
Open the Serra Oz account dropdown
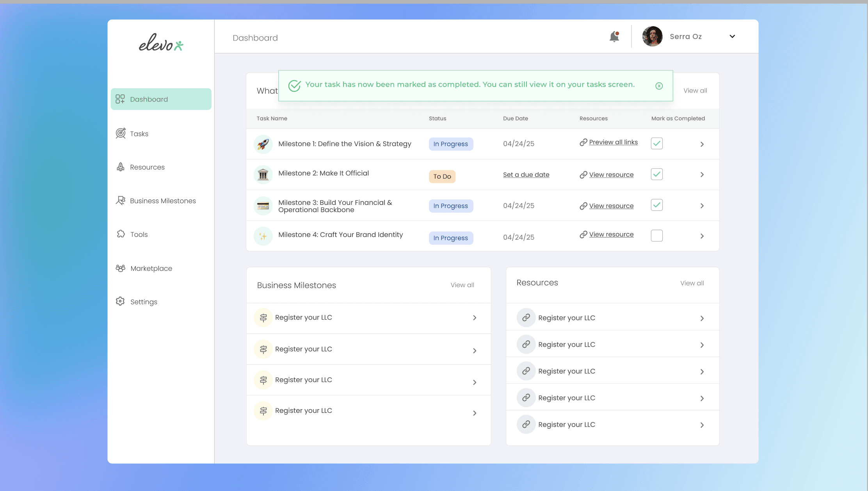(732, 36)
